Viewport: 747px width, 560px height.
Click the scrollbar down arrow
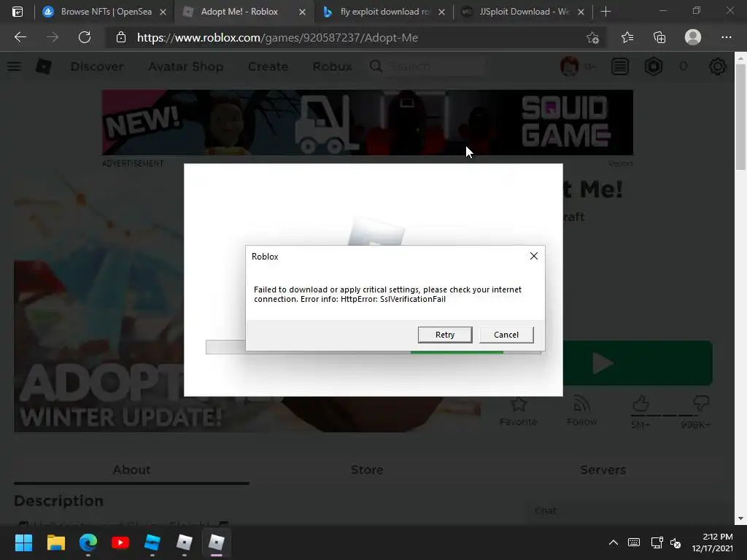[740, 518]
